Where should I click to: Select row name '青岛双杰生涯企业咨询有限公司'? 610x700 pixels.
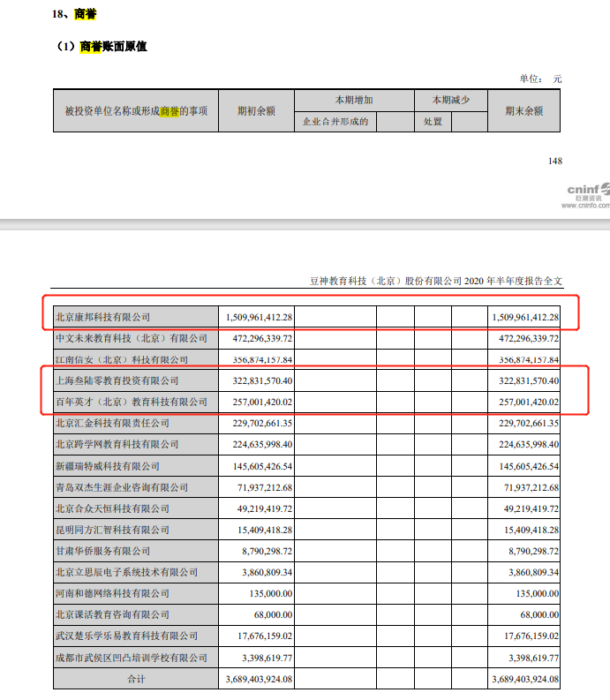point(122,487)
